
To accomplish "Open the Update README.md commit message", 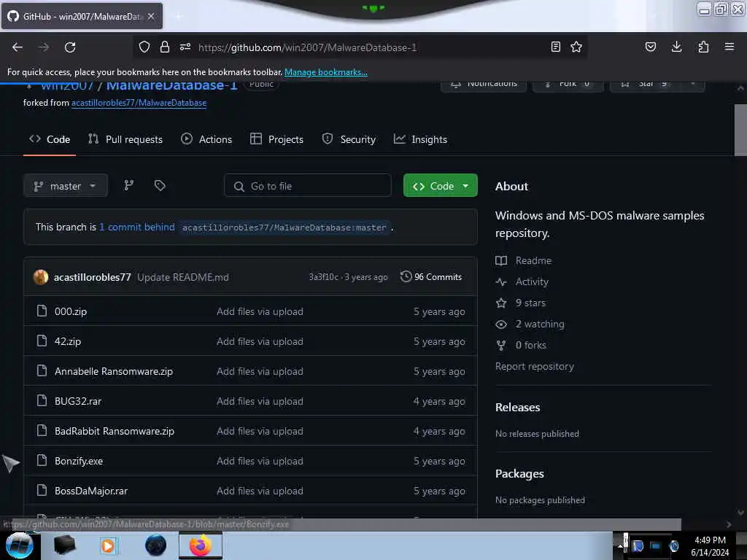I will coord(183,277).
